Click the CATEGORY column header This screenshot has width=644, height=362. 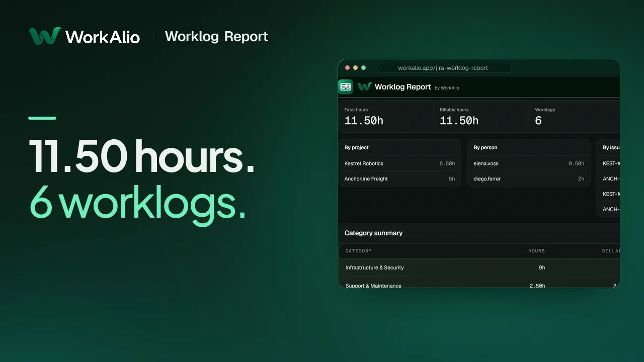click(359, 251)
